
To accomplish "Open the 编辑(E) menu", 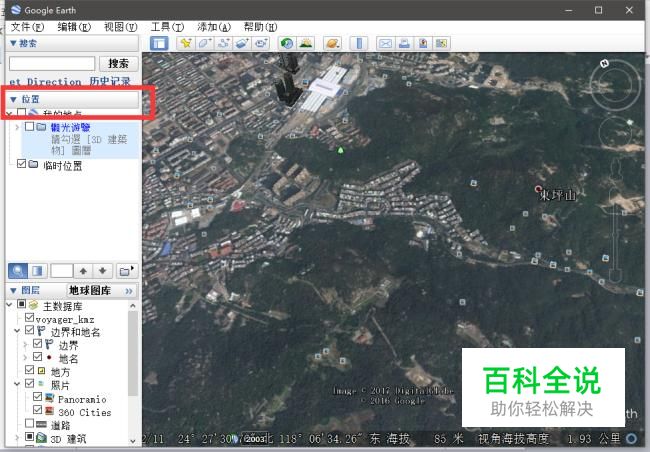I will tap(74, 27).
